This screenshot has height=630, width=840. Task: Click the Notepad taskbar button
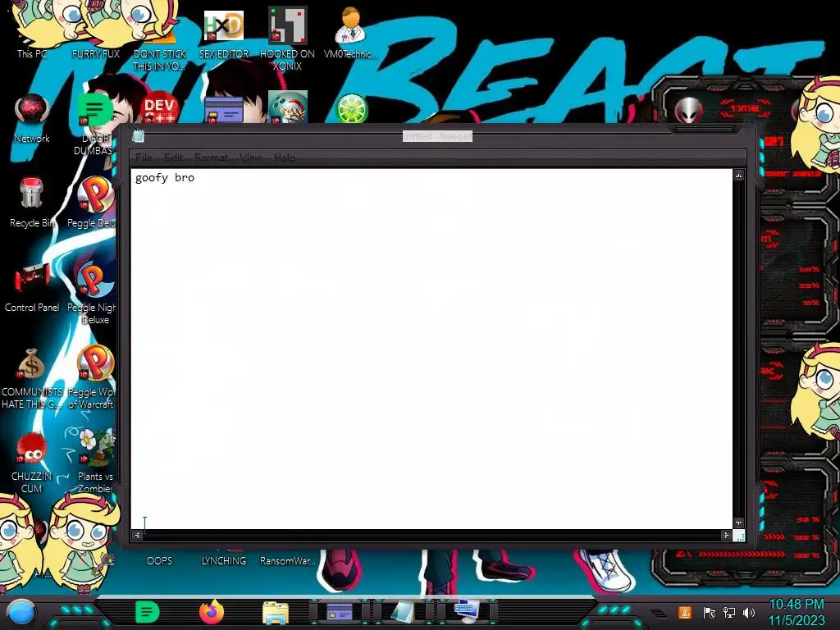pos(403,612)
